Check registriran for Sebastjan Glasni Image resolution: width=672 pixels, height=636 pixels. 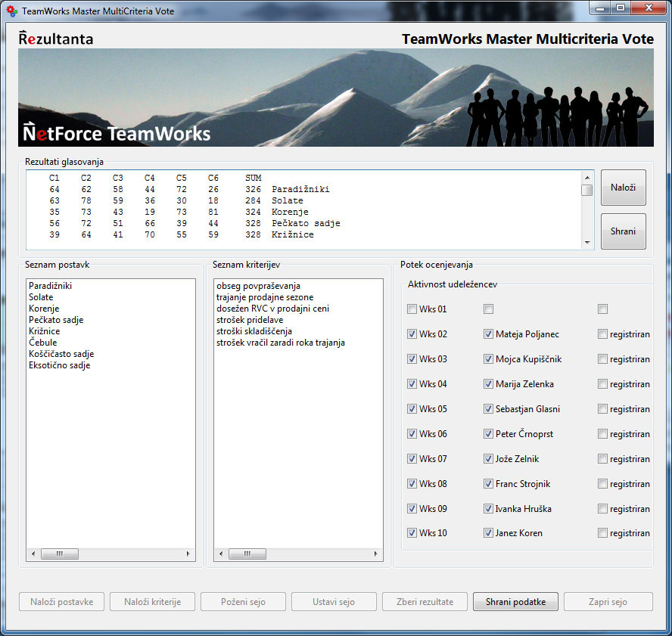pyautogui.click(x=602, y=408)
